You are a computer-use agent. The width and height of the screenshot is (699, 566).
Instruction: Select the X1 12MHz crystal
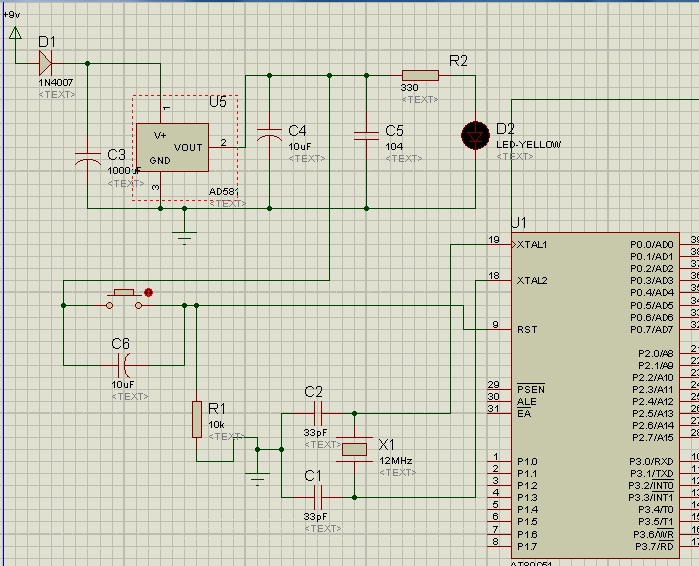pyautogui.click(x=355, y=450)
